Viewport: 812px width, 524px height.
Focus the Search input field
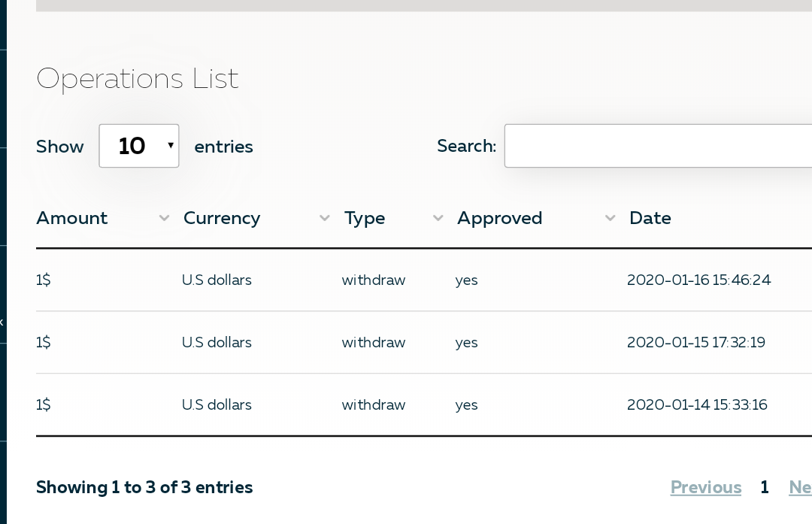coord(658,146)
